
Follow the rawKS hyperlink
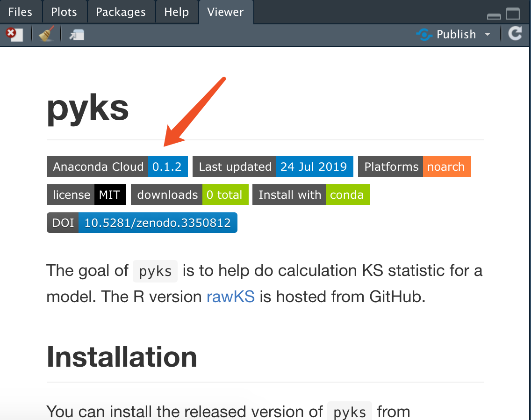tap(230, 297)
